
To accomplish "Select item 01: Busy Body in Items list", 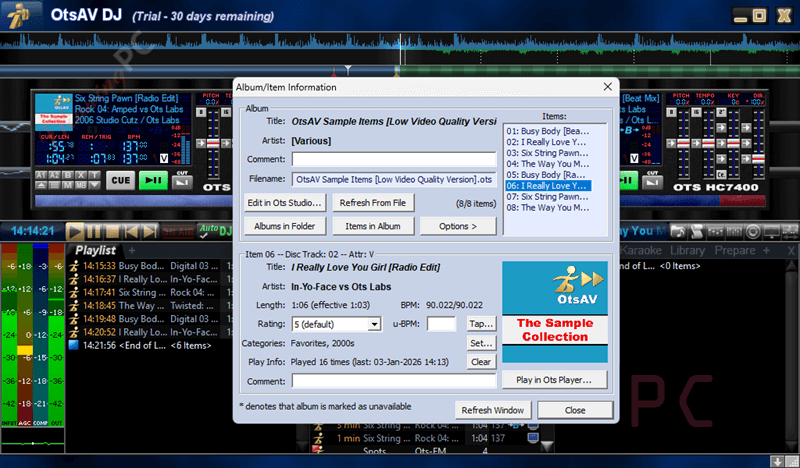I will click(547, 131).
